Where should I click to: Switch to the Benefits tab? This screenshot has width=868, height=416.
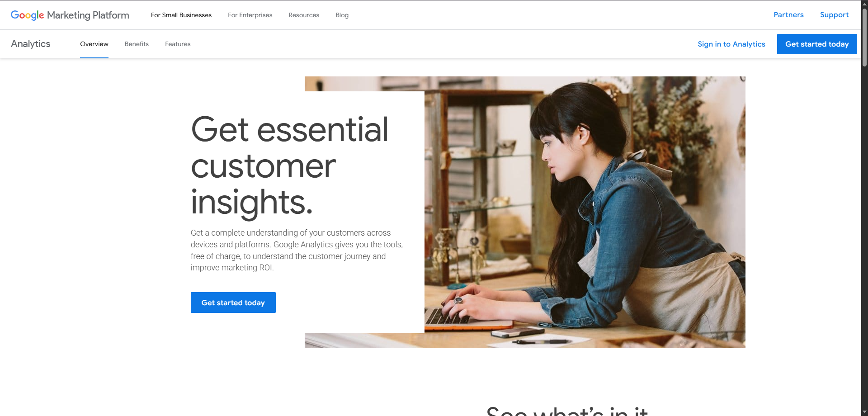[137, 44]
